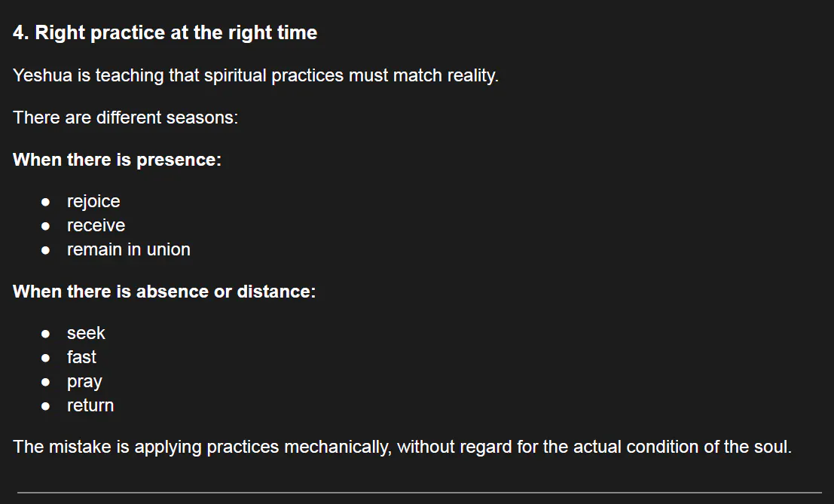The width and height of the screenshot is (834, 504).
Task: Click the bold text "When there is absence or distance:"
Action: tap(164, 292)
